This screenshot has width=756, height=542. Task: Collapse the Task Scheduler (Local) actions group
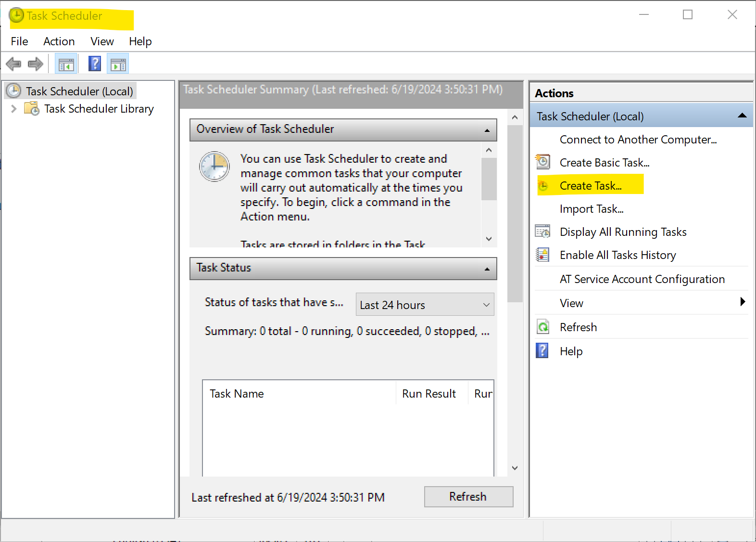click(x=742, y=116)
